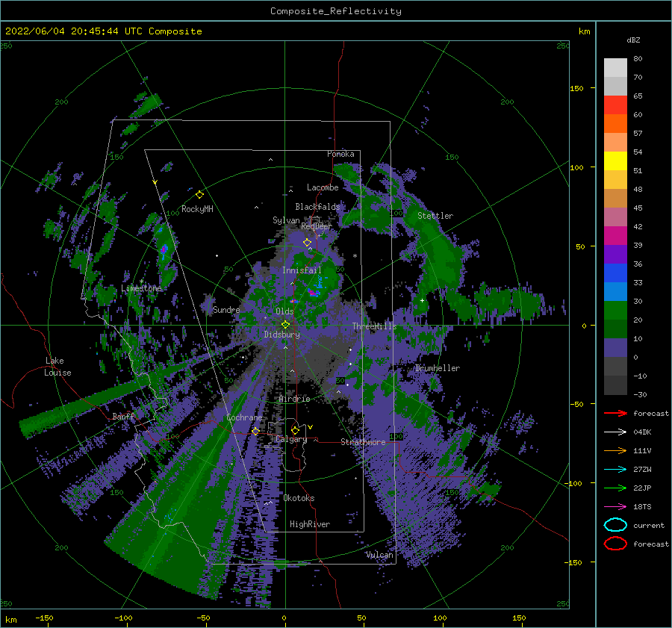This screenshot has height=628, width=672.
Task: Click the cyan 27ZW arrow in legend
Action: pos(615,470)
